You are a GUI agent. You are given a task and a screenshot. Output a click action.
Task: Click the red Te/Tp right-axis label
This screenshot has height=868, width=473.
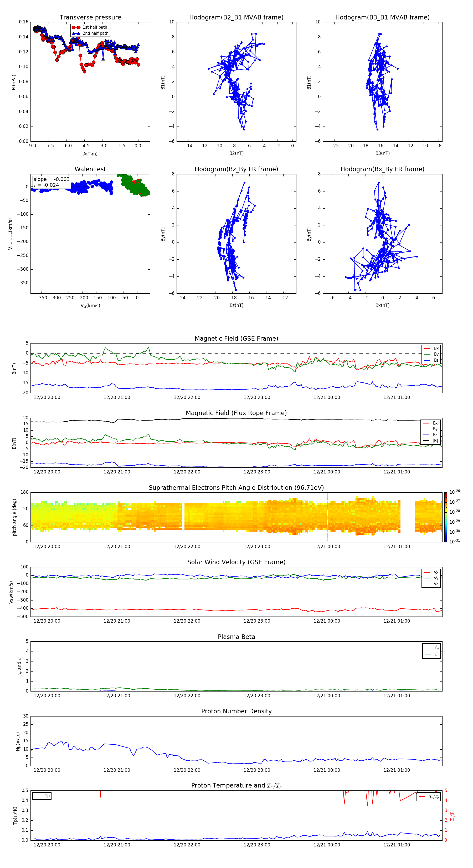[453, 815]
